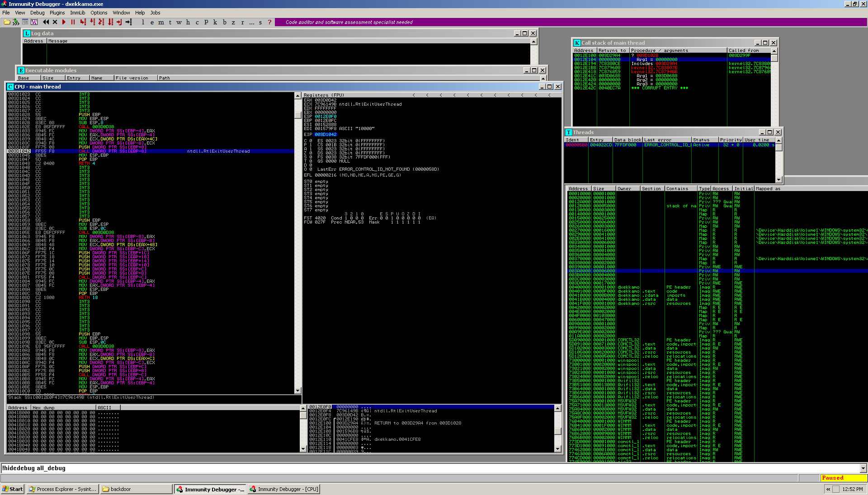
Task: Restart the program with the rewind icon
Action: (x=46, y=22)
